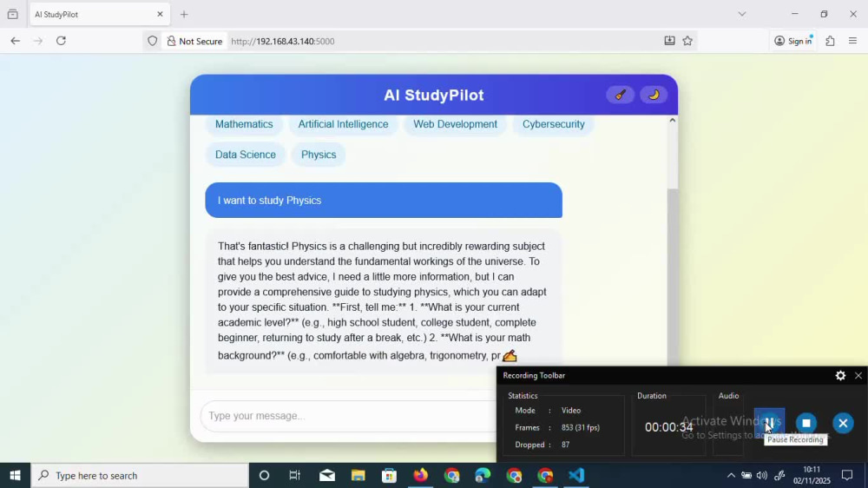
Task: Open Microsoft Store from taskbar
Action: 389,475
